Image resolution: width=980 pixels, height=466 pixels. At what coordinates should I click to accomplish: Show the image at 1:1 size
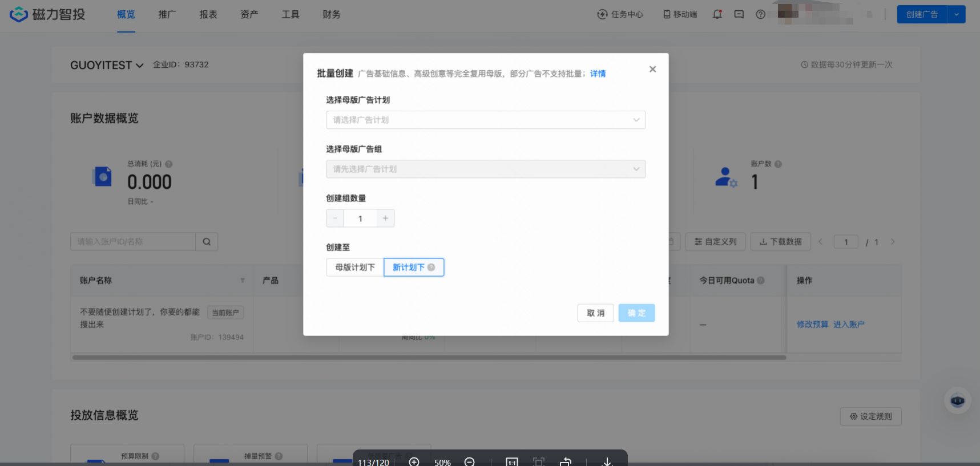click(512, 462)
